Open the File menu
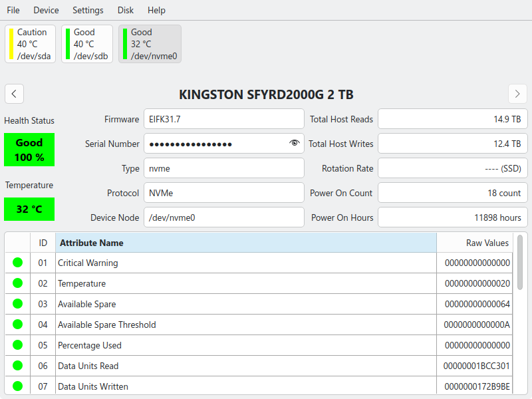Image resolution: width=532 pixels, height=399 pixels. point(13,10)
